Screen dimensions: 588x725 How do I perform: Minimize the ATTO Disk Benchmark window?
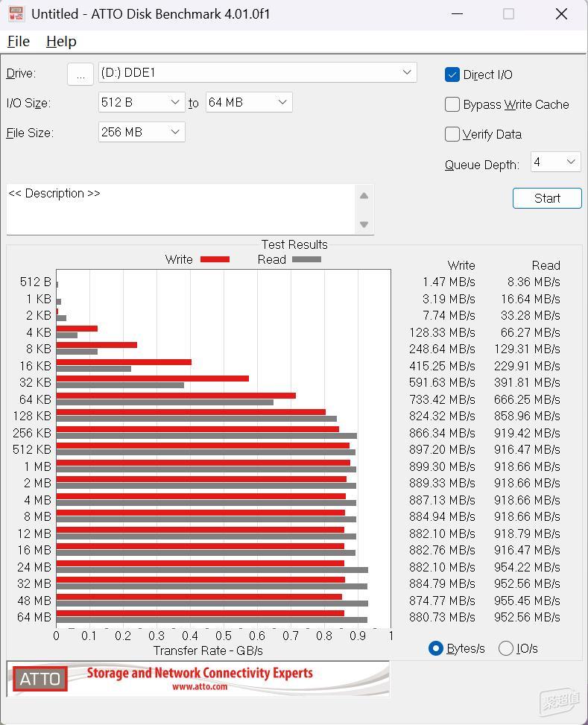tap(457, 14)
